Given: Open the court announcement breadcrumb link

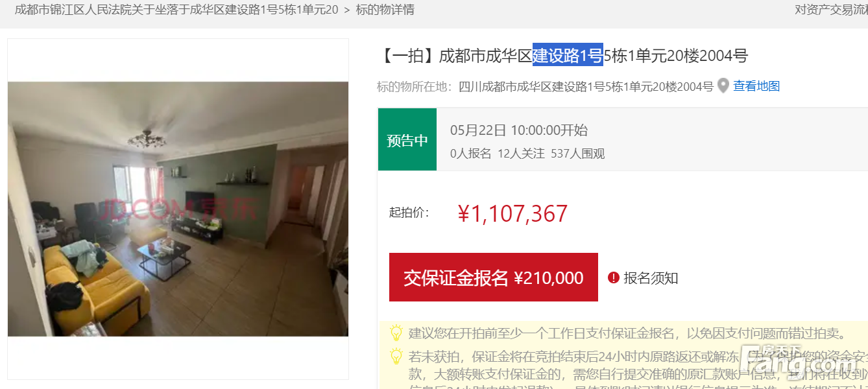Looking at the screenshot, I should coord(176,10).
